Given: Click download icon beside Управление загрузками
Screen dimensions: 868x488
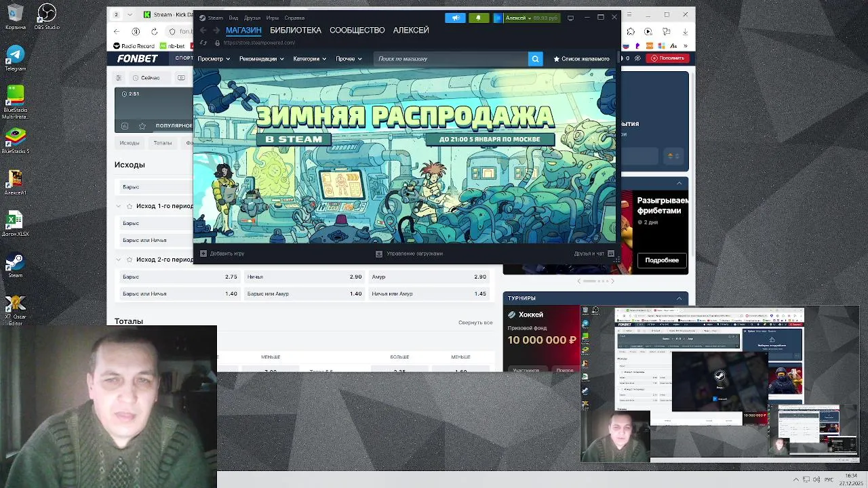Looking at the screenshot, I should point(379,253).
